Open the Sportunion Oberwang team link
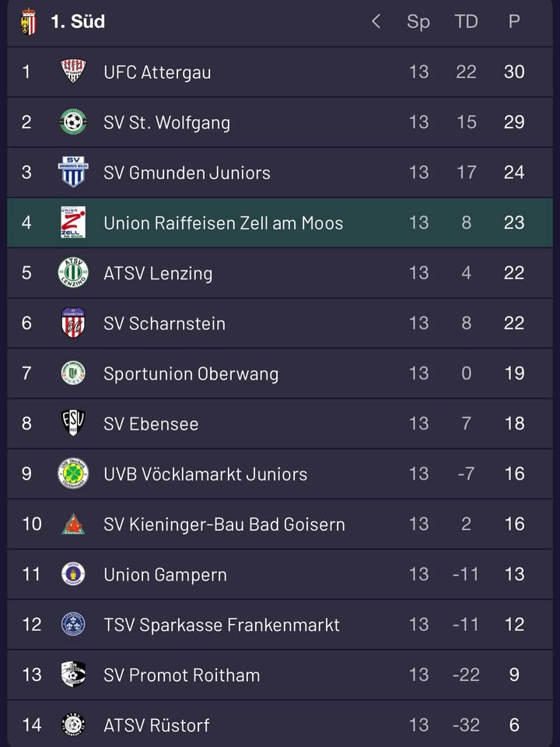 pyautogui.click(x=191, y=373)
